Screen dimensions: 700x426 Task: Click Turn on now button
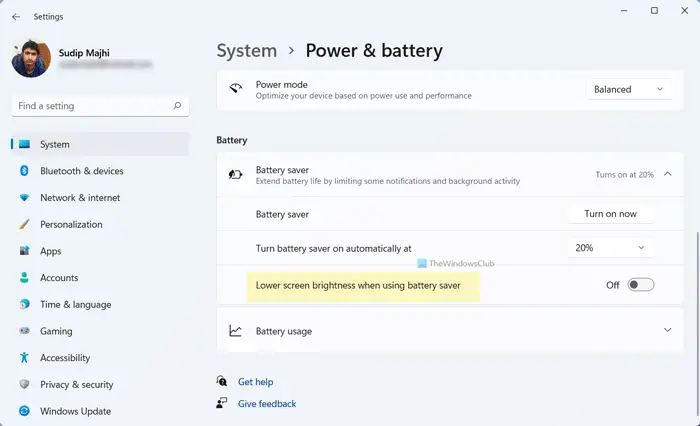pyautogui.click(x=610, y=214)
